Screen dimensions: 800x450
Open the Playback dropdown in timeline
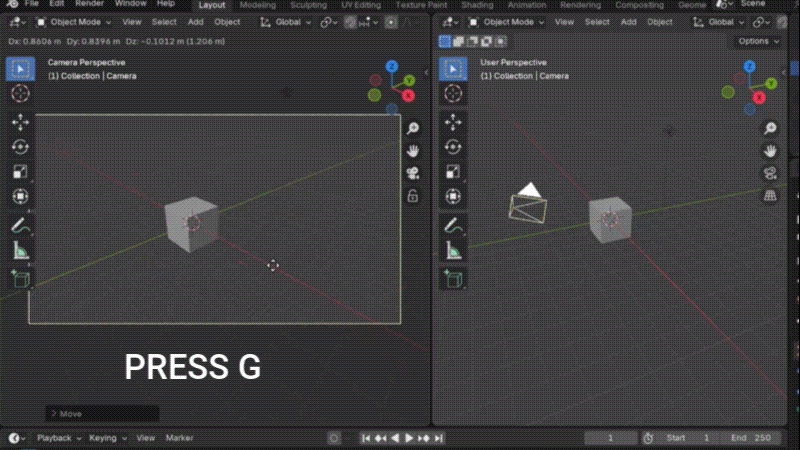pos(58,438)
